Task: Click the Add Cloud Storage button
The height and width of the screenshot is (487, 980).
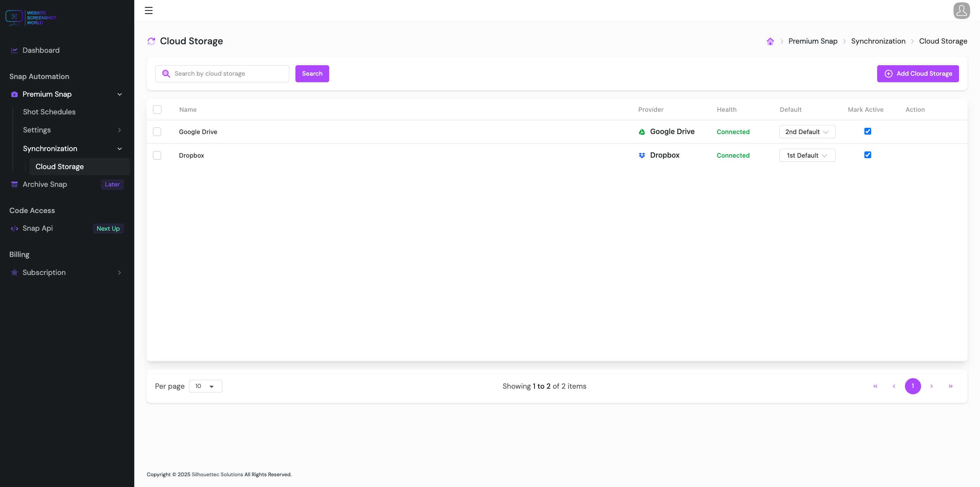Action: point(918,73)
